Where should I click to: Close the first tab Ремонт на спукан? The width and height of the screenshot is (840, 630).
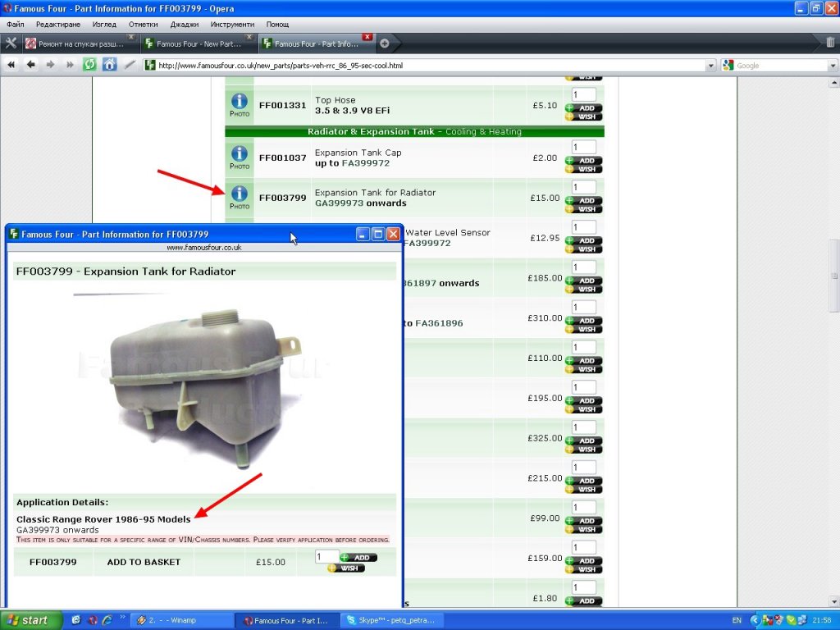coord(130,37)
